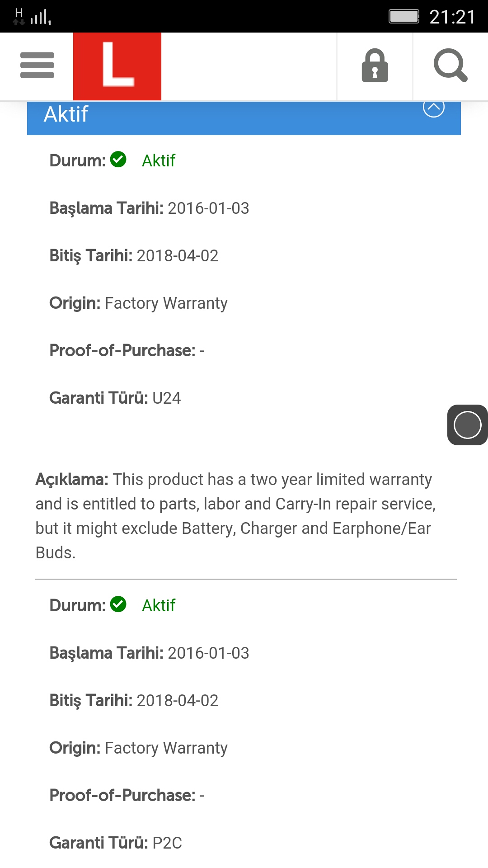Collapse the Aktif section chevron
Image resolution: width=488 pixels, height=868 pixels.
coord(434,107)
